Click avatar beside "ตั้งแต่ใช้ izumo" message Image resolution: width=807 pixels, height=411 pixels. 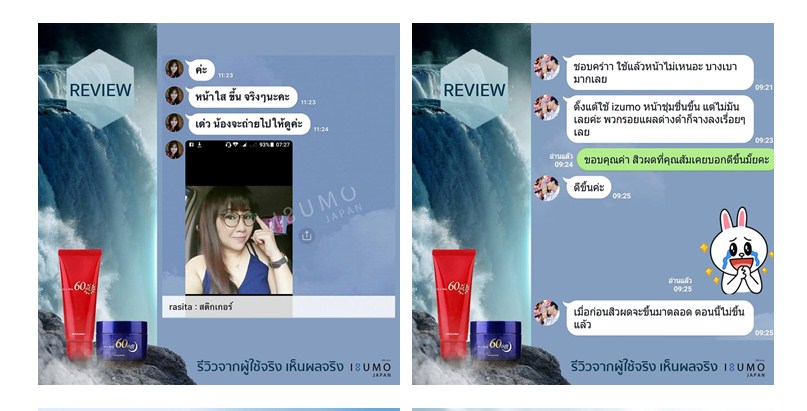546,108
